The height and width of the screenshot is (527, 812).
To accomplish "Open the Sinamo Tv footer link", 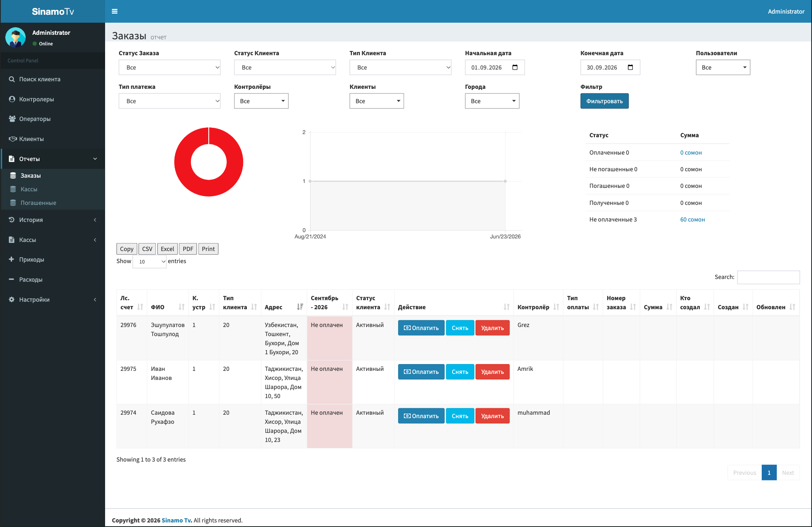I will point(176,520).
